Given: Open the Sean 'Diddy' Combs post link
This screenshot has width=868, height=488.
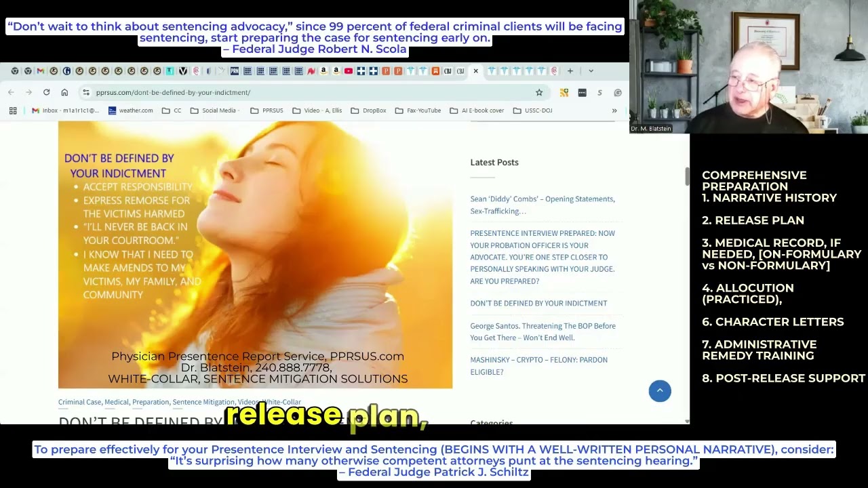Looking at the screenshot, I should click(542, 205).
